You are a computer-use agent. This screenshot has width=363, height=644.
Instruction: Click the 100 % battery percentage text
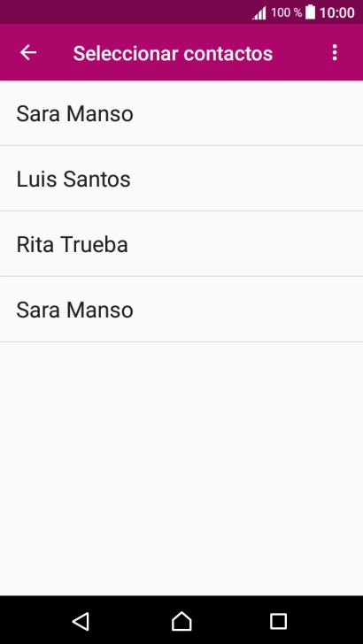286,12
